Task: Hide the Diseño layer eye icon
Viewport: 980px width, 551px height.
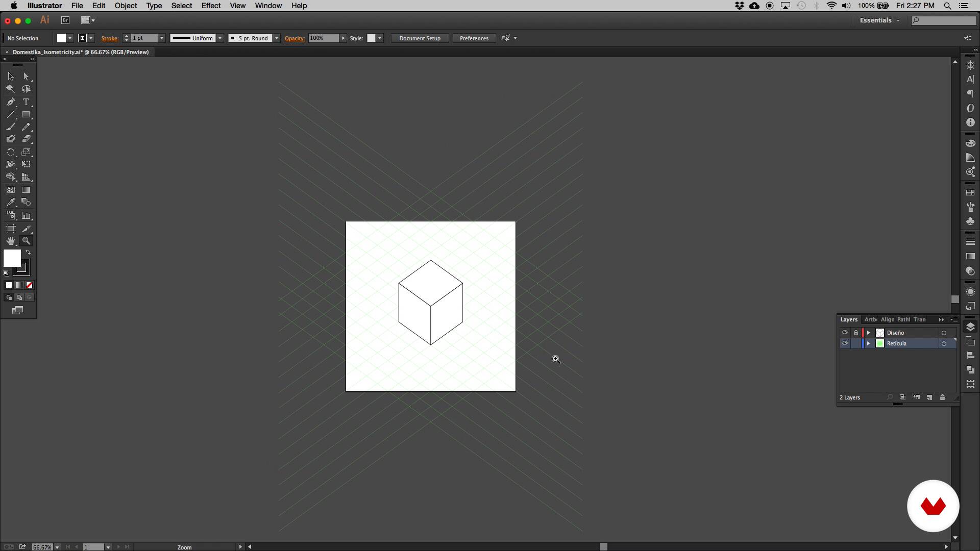Action: 845,333
